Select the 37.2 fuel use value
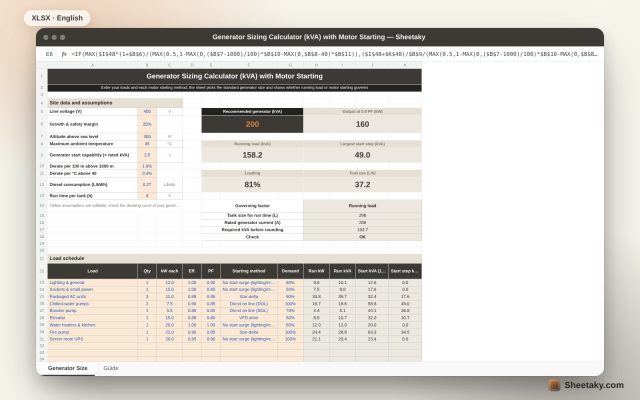Viewport: 640px width, 400px height. coord(362,184)
